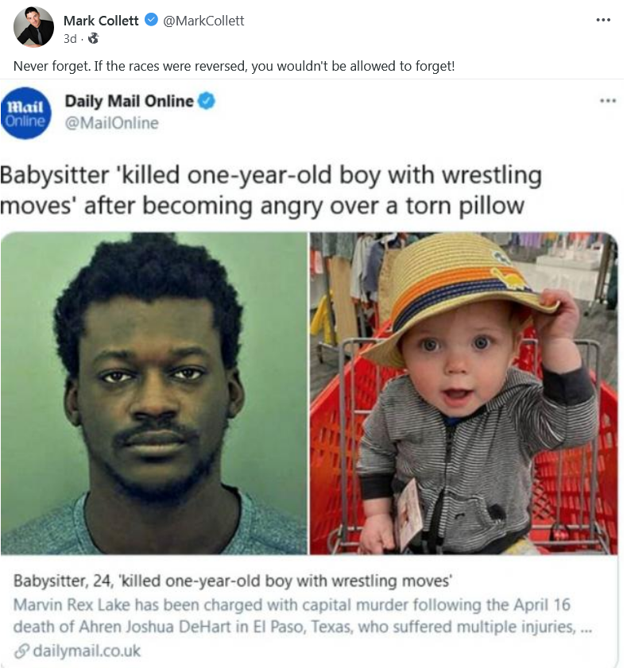
Task: Open post options menu on Mark Collett's post
Action: 603,20
